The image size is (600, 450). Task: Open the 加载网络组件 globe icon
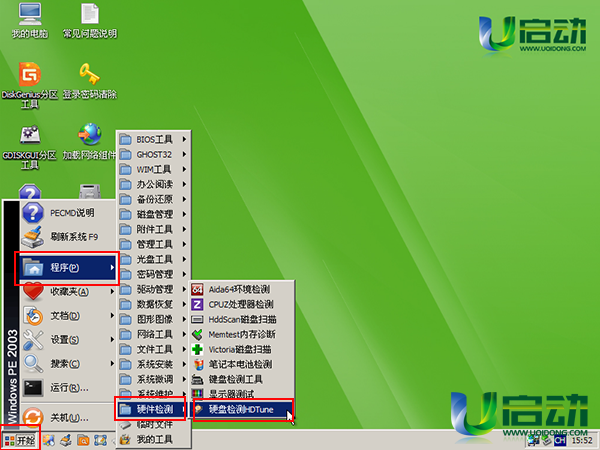tap(90, 142)
